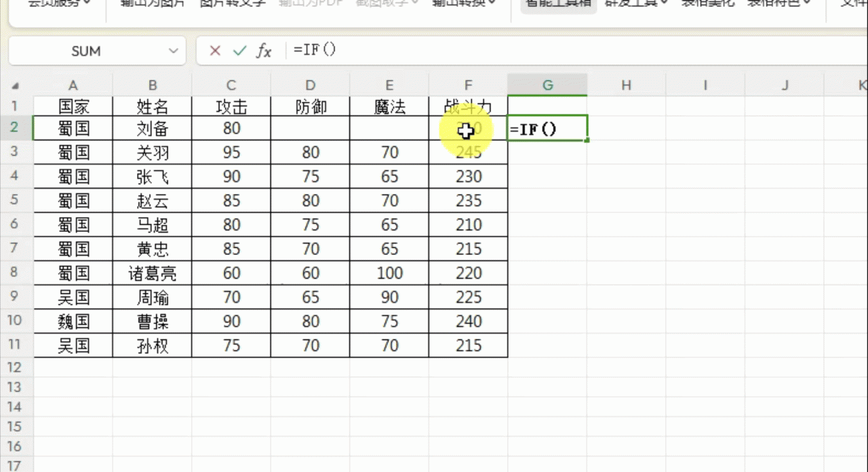
Task: Select column B header
Action: pos(153,85)
